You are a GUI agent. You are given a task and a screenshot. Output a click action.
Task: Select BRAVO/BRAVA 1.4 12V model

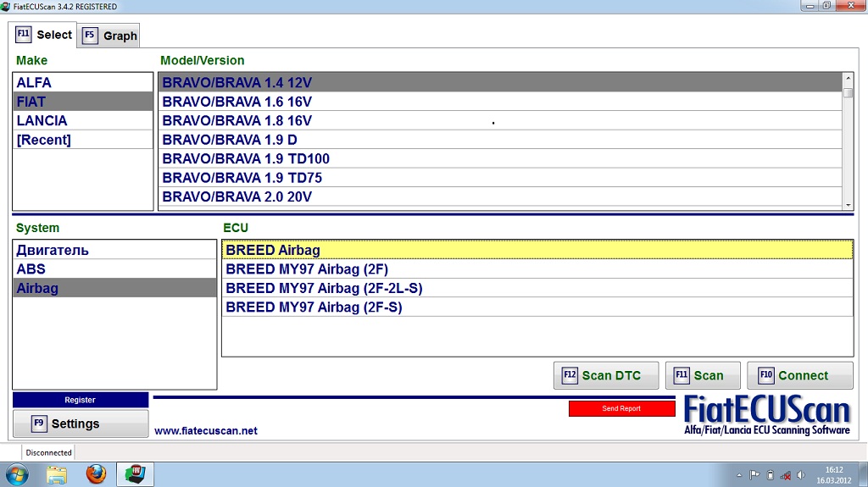(500, 82)
